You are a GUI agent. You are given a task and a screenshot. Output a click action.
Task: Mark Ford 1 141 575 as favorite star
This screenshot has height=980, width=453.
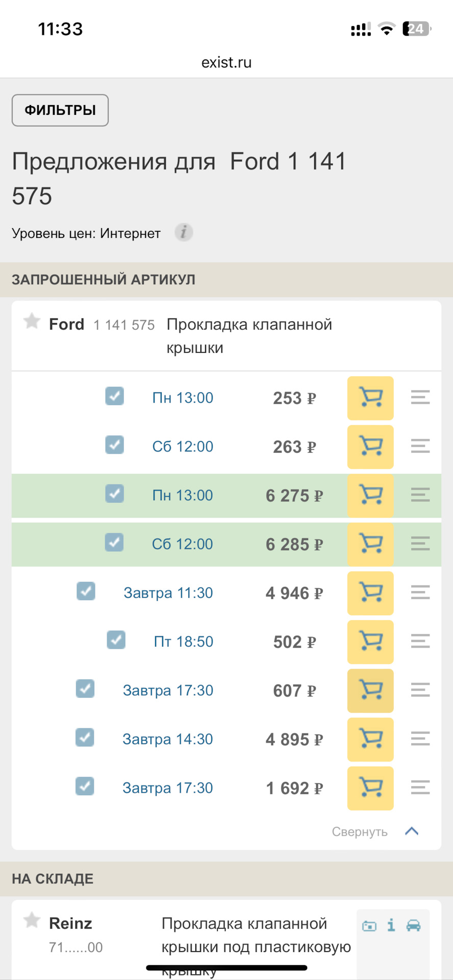tap(32, 322)
